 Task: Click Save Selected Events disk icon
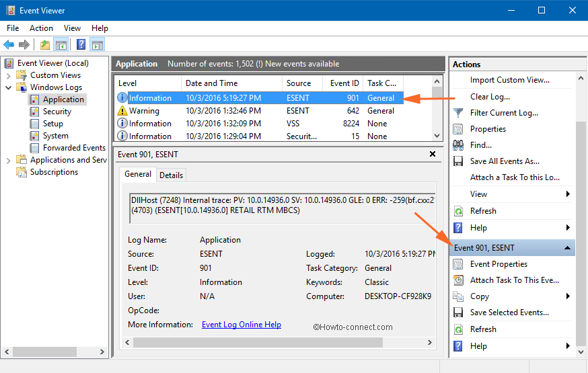click(458, 313)
